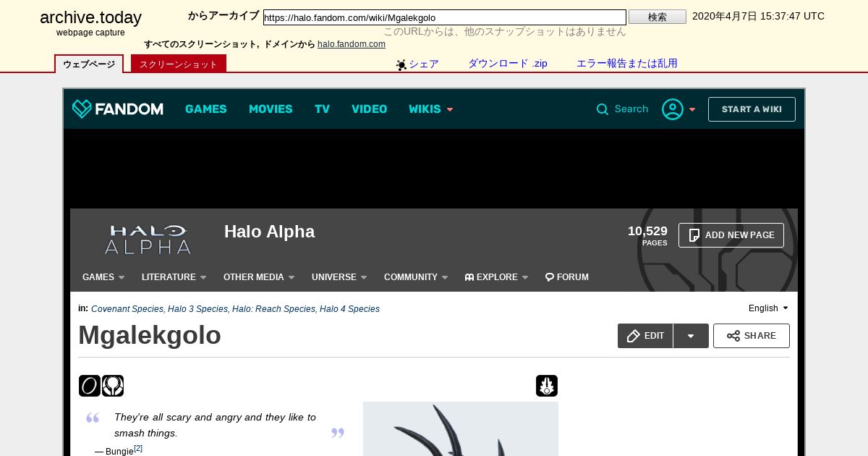
Task: Click the share icon in archive toolbar
Action: (401, 64)
